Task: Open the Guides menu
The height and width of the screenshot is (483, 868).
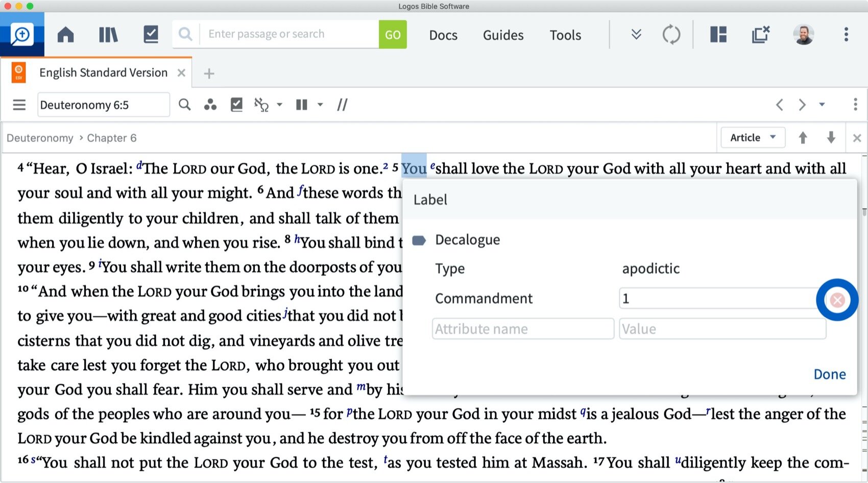Action: 503,35
